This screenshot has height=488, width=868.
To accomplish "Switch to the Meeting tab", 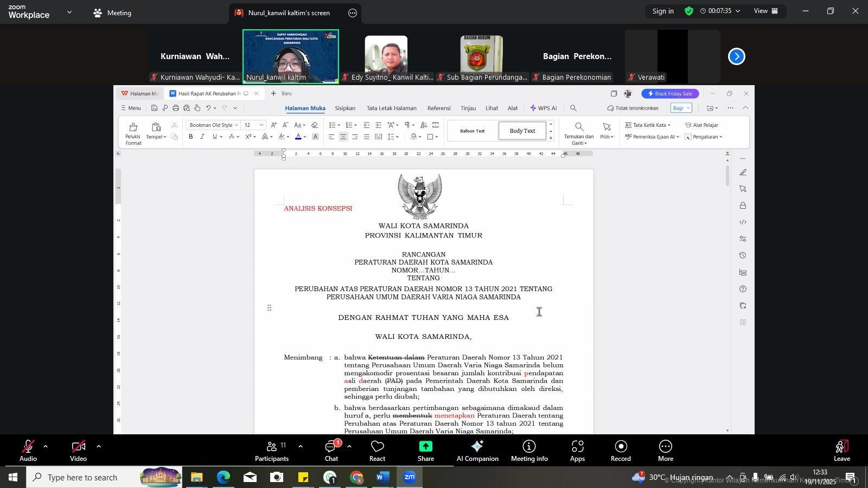I will click(112, 12).
